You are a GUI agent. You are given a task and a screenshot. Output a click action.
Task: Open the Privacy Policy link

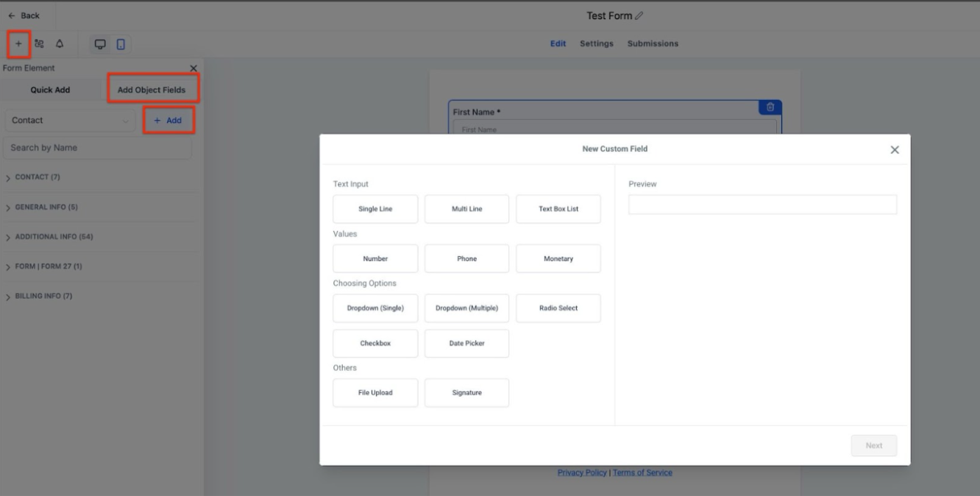click(x=582, y=472)
